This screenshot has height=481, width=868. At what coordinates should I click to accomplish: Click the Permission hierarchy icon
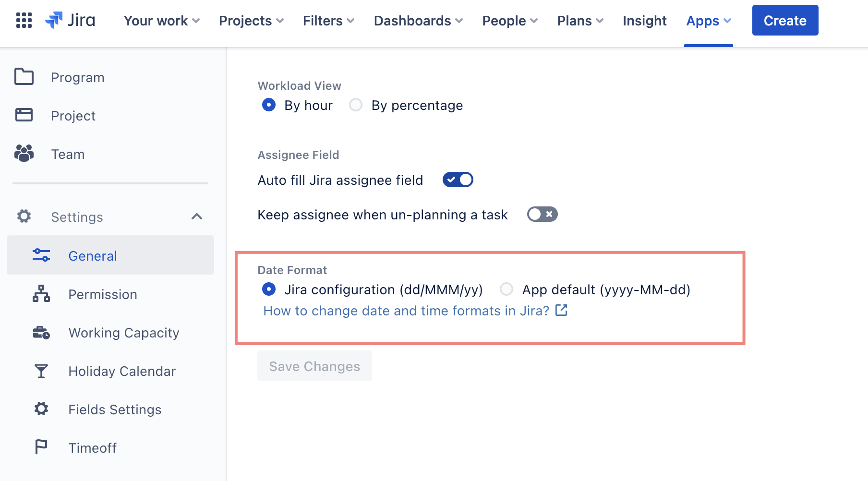coord(41,294)
